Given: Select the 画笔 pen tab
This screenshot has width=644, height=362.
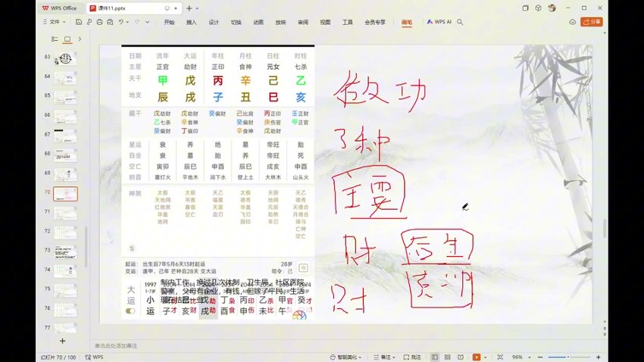Looking at the screenshot, I should [x=407, y=22].
